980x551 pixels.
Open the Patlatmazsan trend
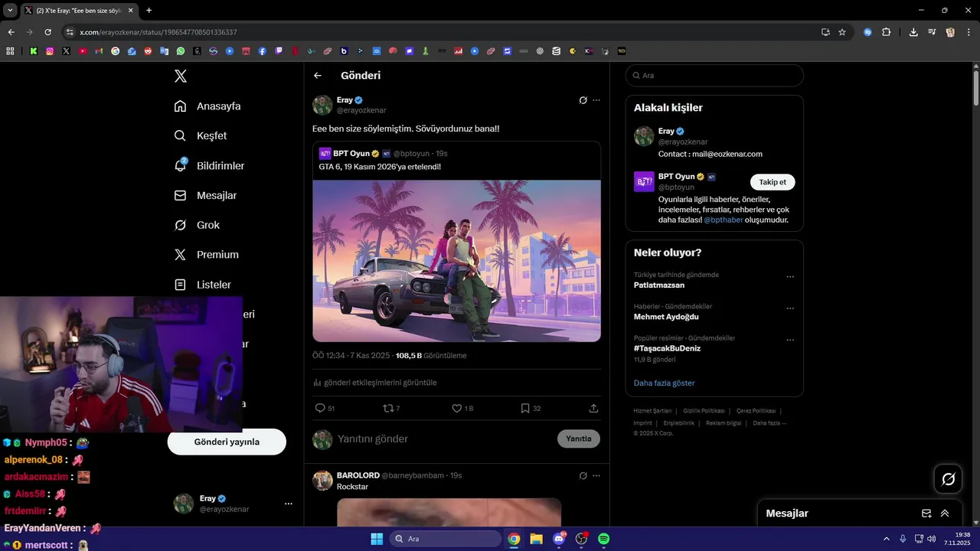[658, 285]
